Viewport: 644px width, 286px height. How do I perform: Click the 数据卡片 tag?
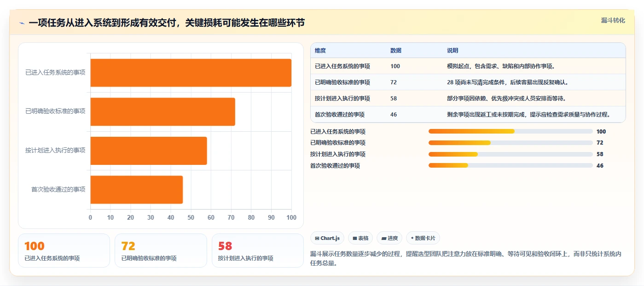coord(423,238)
